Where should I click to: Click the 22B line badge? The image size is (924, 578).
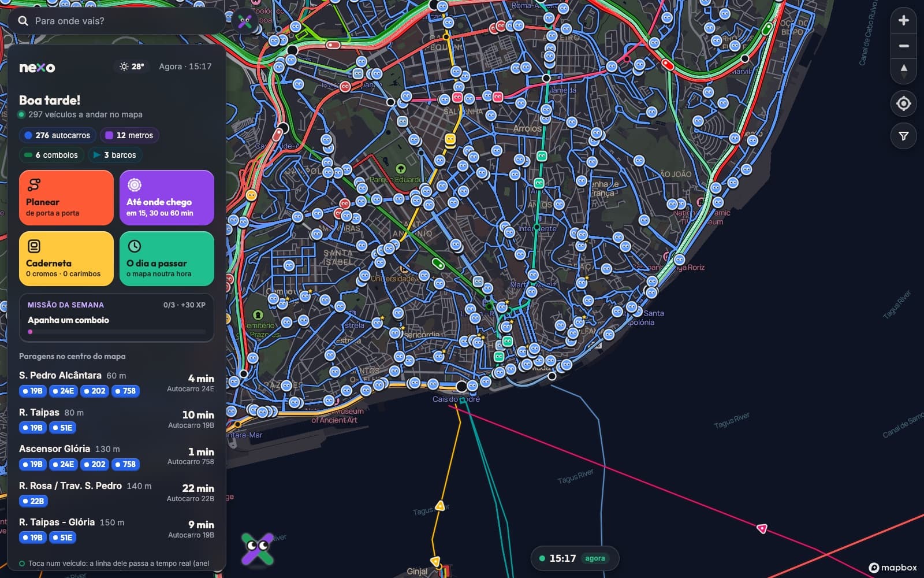[33, 501]
